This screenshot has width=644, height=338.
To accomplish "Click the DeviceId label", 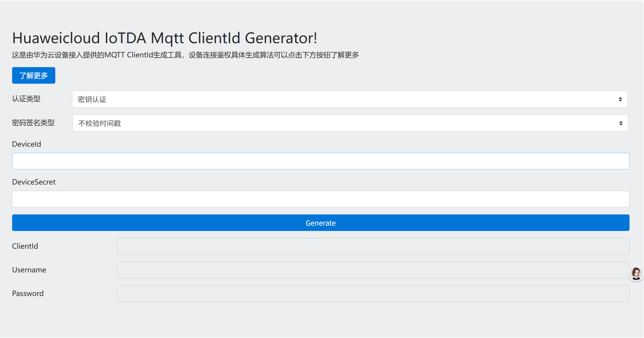I will 27,144.
